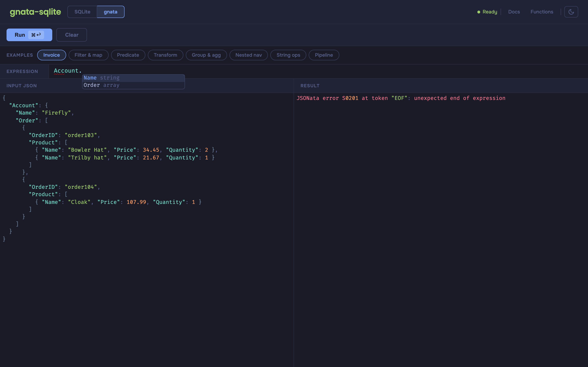This screenshot has width=588, height=367.
Task: Switch to gnata mode
Action: pos(110,12)
